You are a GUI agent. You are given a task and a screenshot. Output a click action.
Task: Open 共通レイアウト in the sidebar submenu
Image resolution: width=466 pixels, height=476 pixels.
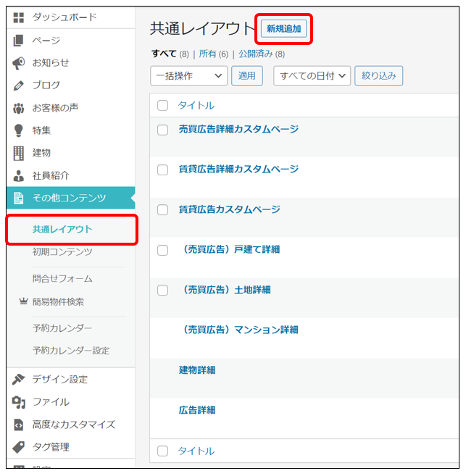62,229
